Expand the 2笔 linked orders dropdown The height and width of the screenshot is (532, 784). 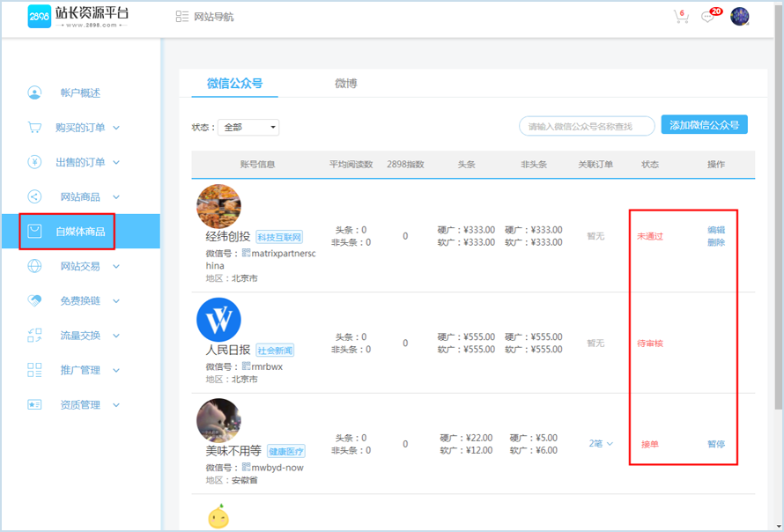coord(601,444)
